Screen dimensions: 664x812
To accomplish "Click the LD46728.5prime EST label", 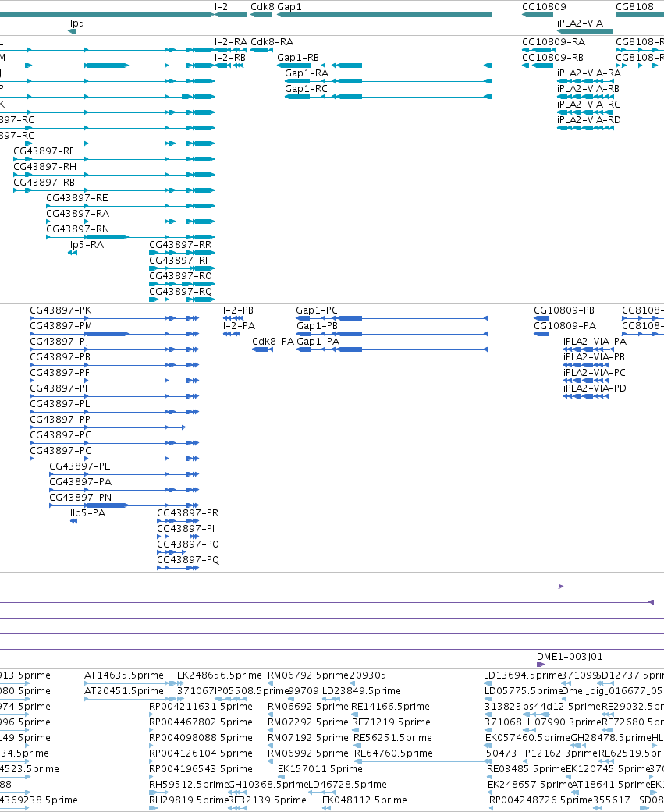I will (x=347, y=785).
